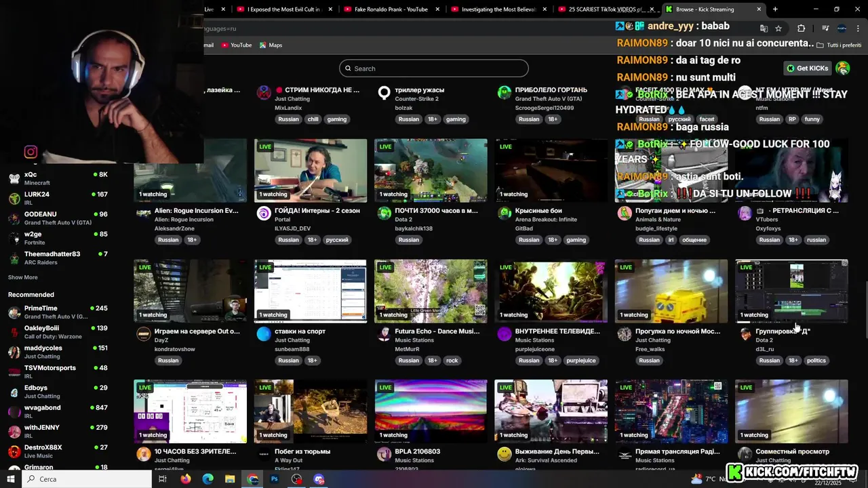Screen dimensions: 868x488
Task: Open media control icon in browser toolbar
Action: pyautogui.click(x=825, y=28)
